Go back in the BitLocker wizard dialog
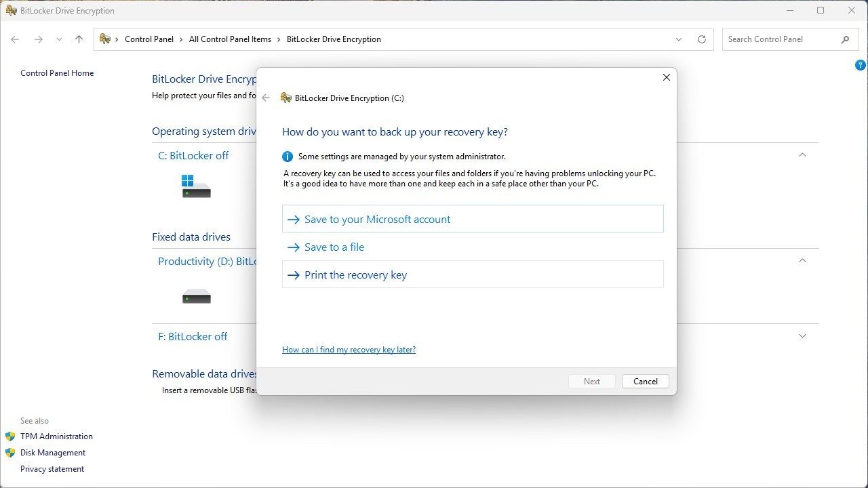868x488 pixels. tap(266, 98)
